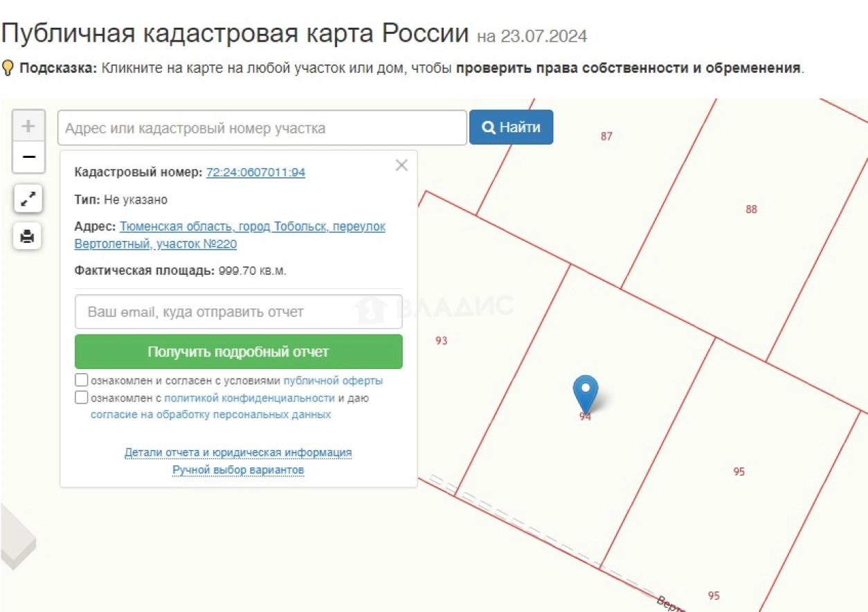Toggle fullscreen map view
Screen dimensions: 868x612
click(x=28, y=199)
